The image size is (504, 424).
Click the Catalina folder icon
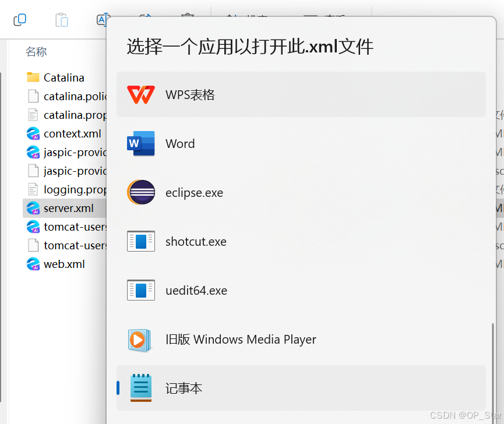coord(33,77)
